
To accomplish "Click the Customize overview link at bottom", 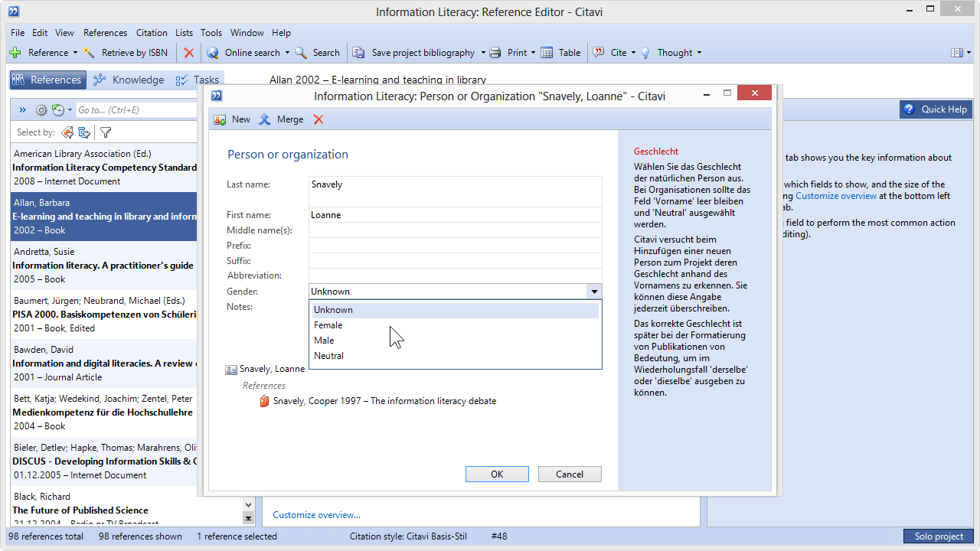I will click(316, 515).
